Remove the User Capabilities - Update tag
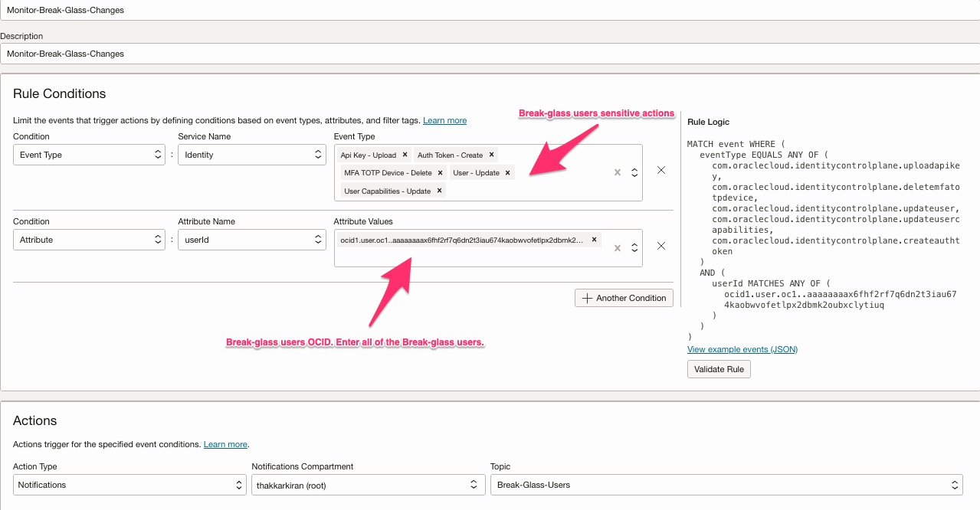The width and height of the screenshot is (980, 510). coord(440,191)
